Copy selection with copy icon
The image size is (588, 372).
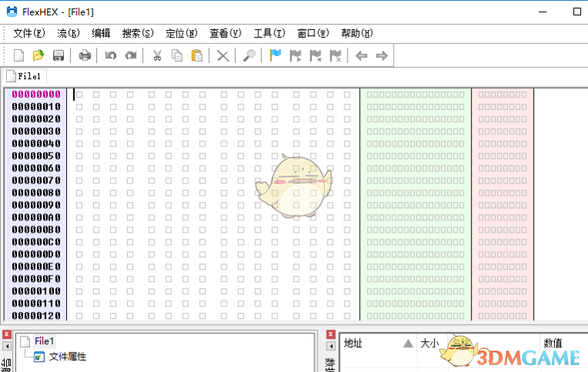coord(177,55)
